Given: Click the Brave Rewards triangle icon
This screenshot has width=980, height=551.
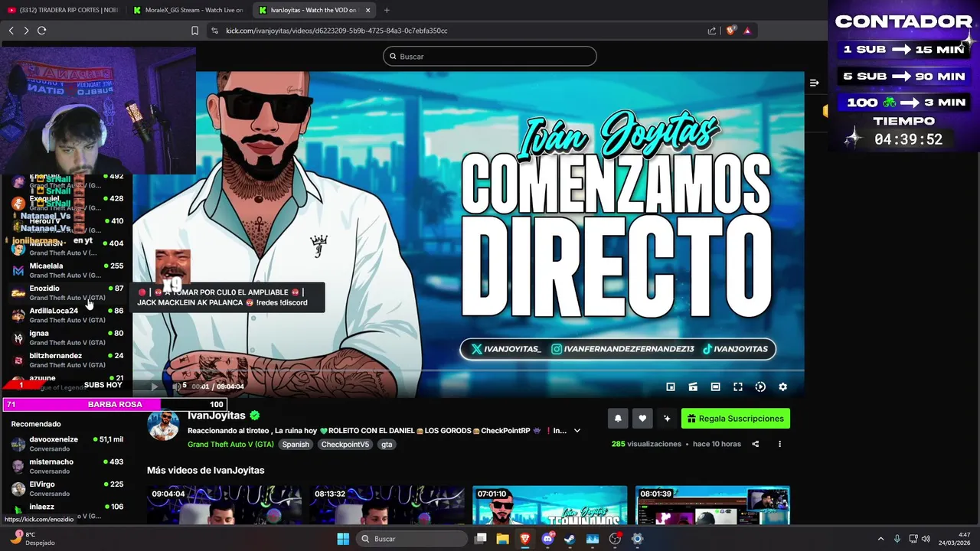Looking at the screenshot, I should (747, 31).
